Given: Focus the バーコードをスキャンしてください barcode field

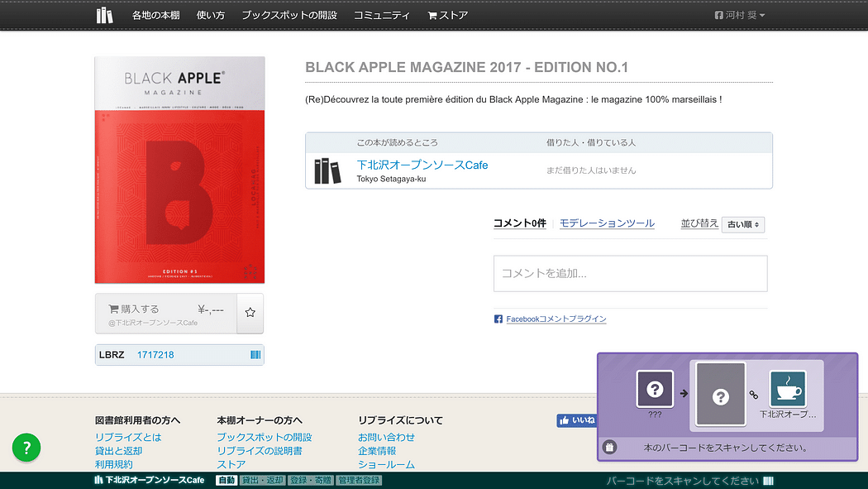Looking at the screenshot, I should pyautogui.click(x=682, y=481).
